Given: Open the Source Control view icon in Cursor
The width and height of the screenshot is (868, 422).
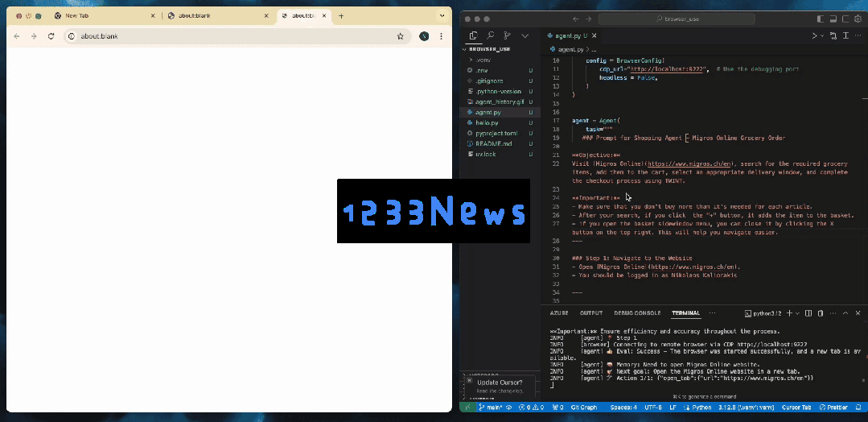Looking at the screenshot, I should click(507, 35).
